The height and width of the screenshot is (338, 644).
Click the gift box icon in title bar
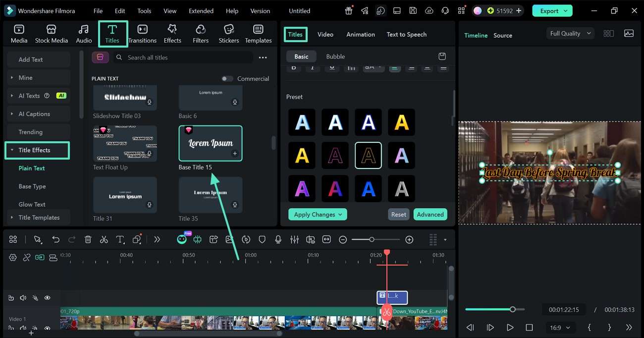[x=349, y=10]
